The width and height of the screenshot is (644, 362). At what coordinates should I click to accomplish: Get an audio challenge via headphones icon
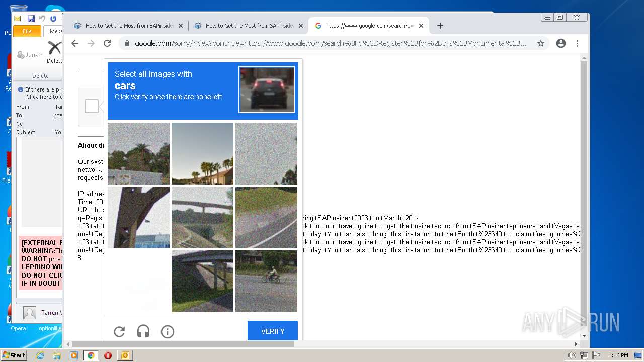tap(143, 331)
